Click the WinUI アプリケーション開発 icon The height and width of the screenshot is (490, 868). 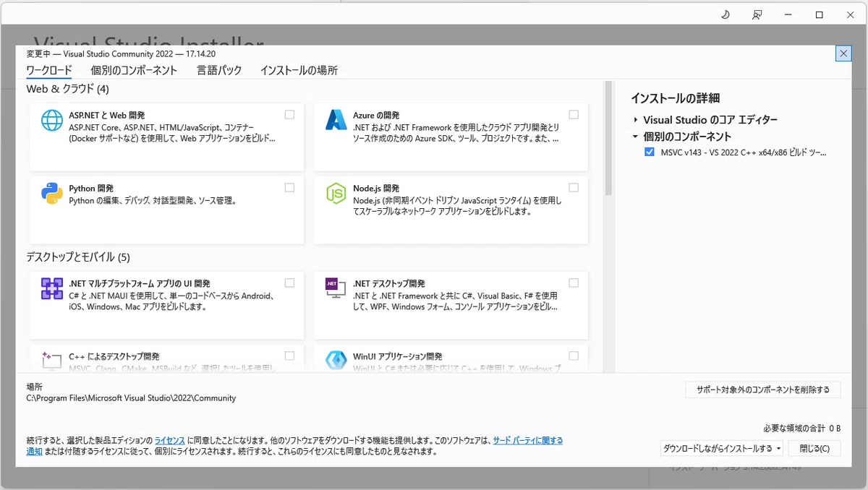(x=336, y=360)
